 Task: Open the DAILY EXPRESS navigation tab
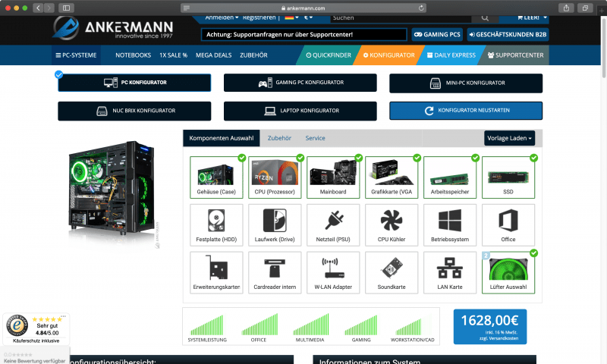coord(451,55)
